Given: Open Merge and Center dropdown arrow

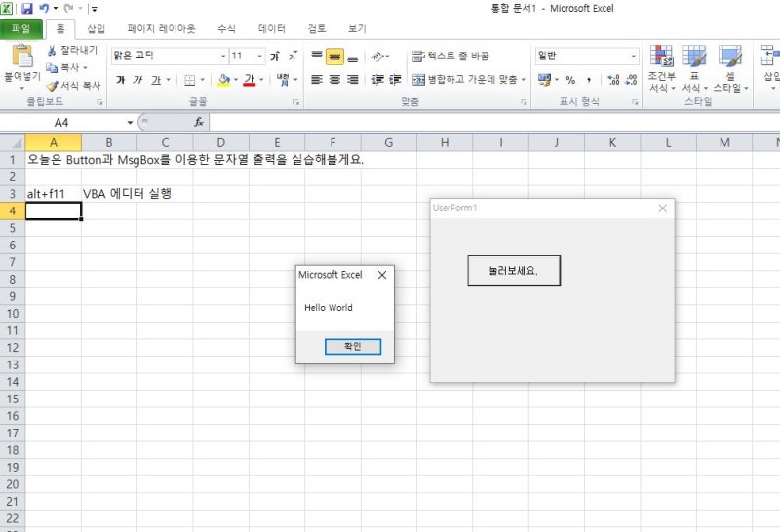Looking at the screenshot, I should (x=524, y=80).
